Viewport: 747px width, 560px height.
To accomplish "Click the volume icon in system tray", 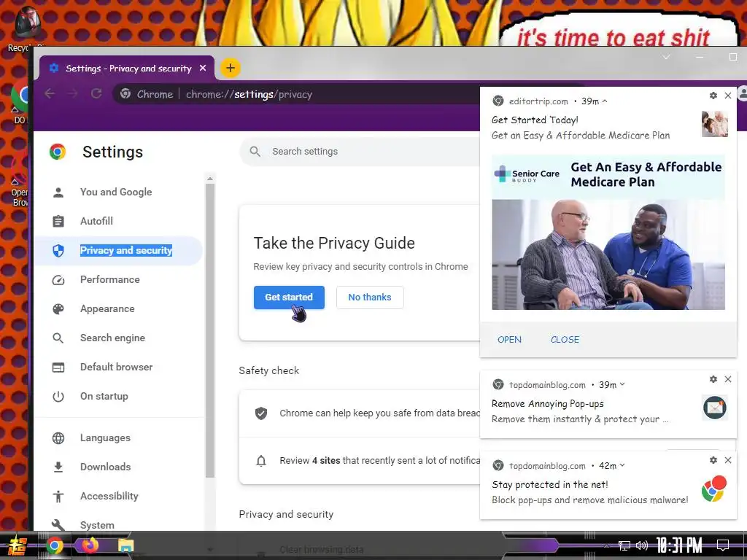I will coord(641,545).
